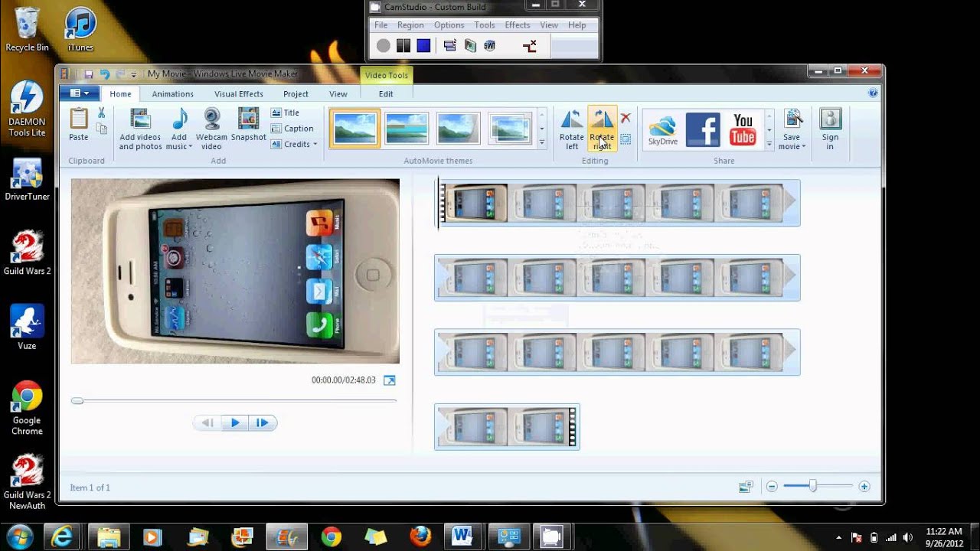Open Google Chrome from the taskbar
This screenshot has height=551, width=980.
click(x=331, y=536)
